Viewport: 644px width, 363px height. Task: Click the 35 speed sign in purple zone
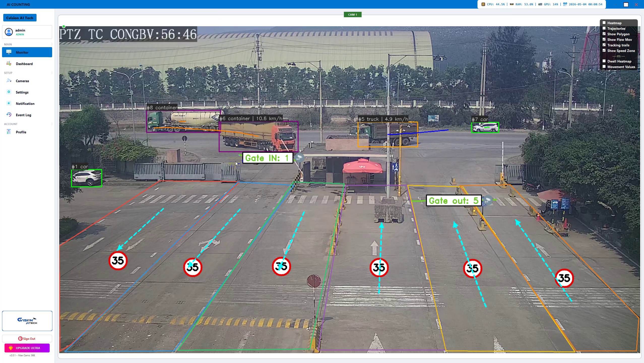[x=379, y=267]
